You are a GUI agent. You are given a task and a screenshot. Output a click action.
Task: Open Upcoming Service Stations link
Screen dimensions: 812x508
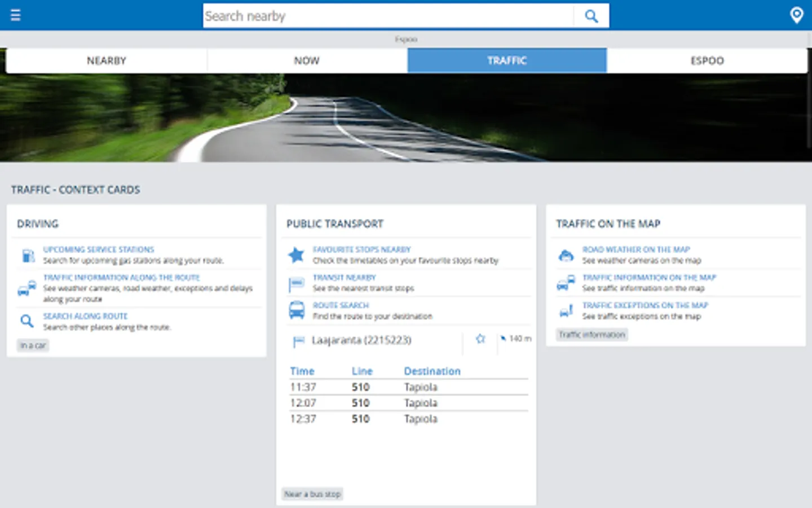point(99,249)
